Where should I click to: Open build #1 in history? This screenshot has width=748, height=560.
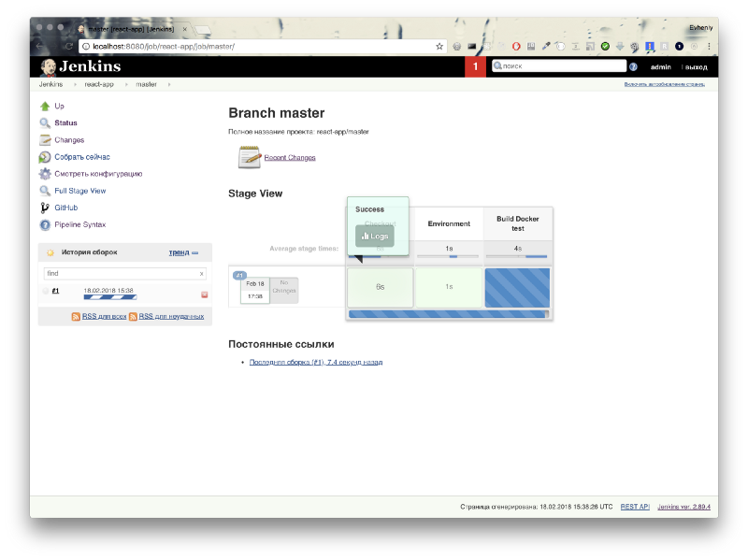point(55,291)
